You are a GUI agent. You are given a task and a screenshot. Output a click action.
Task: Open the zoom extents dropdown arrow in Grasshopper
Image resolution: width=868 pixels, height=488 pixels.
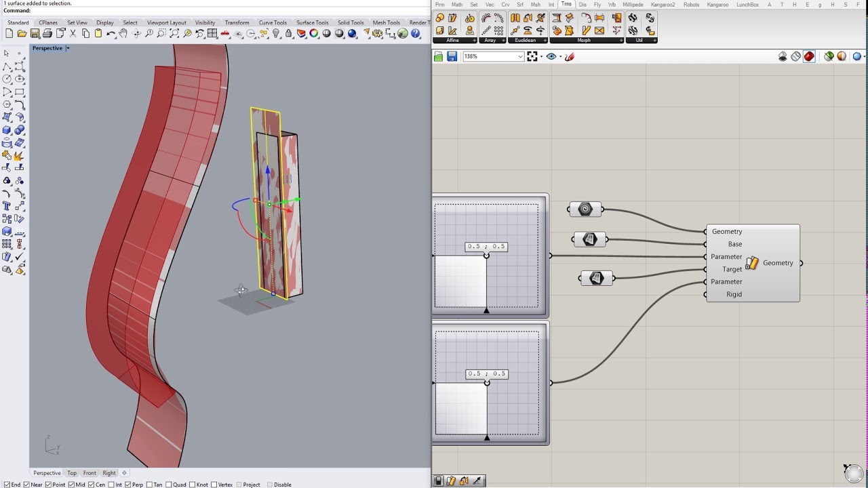[541, 56]
